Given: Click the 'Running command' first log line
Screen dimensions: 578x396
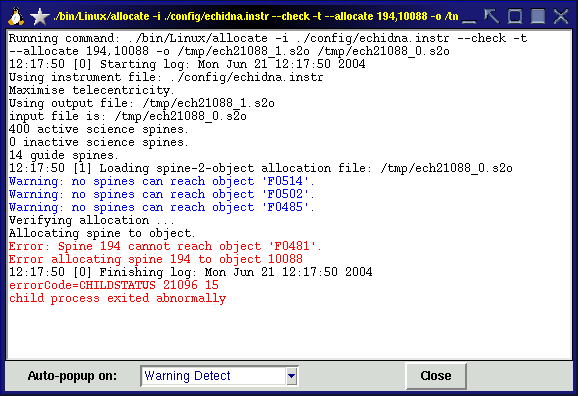Looking at the screenshot, I should [x=268, y=38].
